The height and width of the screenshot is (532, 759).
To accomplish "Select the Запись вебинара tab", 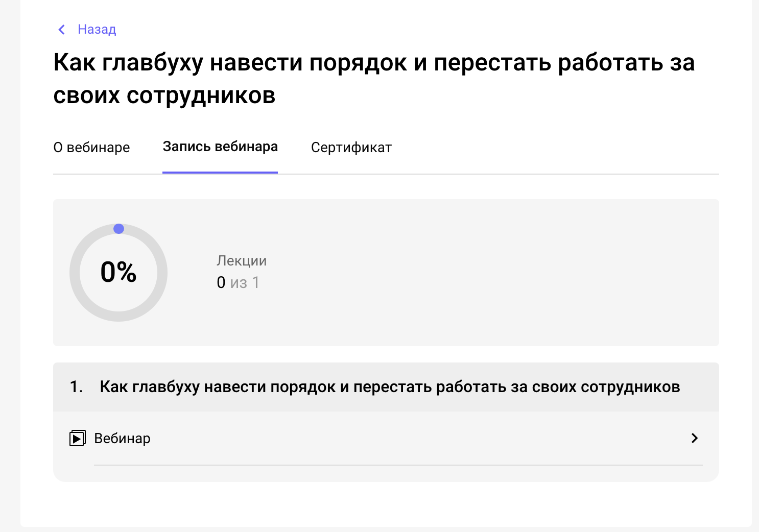I will tap(220, 147).
